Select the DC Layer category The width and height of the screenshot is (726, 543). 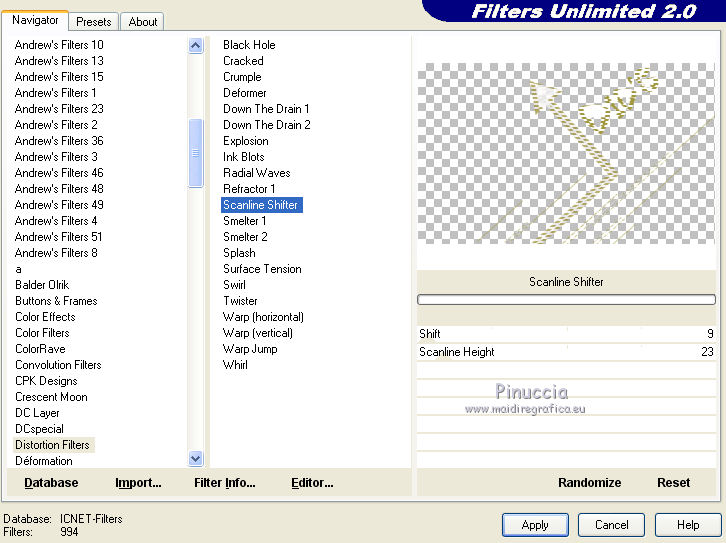[x=37, y=413]
